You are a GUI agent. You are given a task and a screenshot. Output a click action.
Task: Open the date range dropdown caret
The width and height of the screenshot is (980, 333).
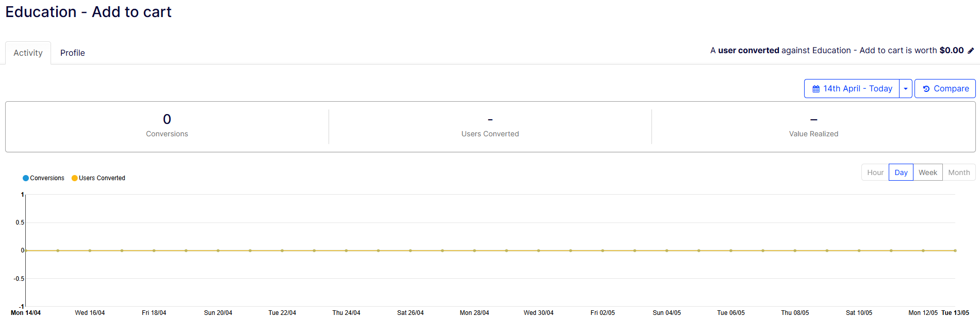tap(906, 89)
